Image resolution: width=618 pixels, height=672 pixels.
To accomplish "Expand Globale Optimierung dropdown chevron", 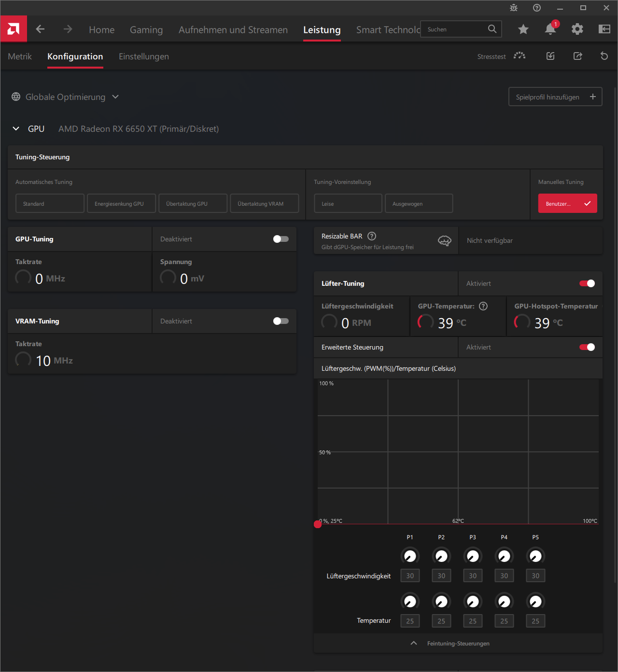I will point(115,97).
